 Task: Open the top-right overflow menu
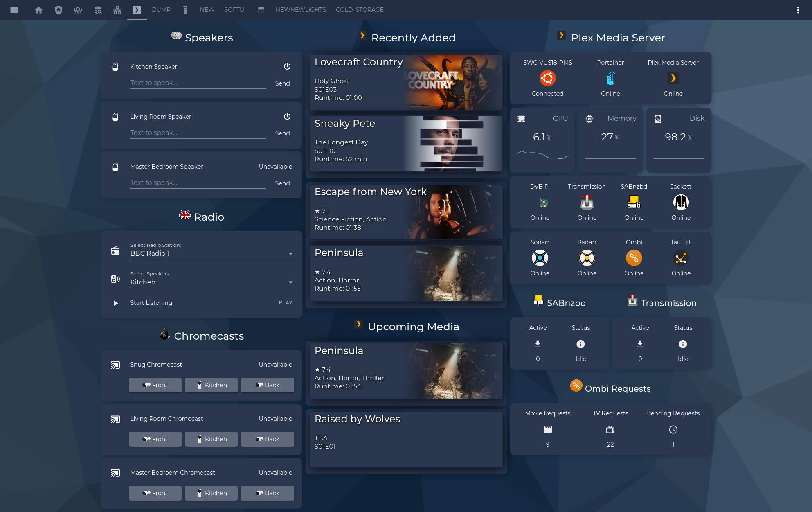tap(798, 10)
